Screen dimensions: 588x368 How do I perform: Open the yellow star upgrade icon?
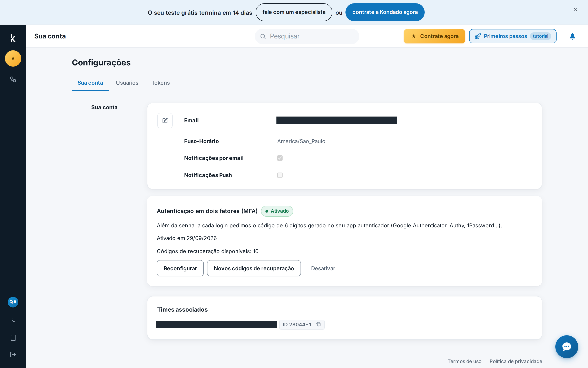click(13, 58)
